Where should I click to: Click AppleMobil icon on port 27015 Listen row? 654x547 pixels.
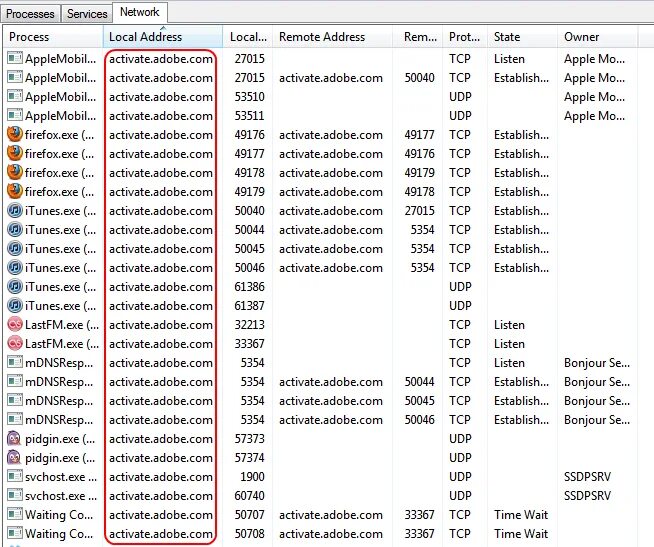[15, 58]
